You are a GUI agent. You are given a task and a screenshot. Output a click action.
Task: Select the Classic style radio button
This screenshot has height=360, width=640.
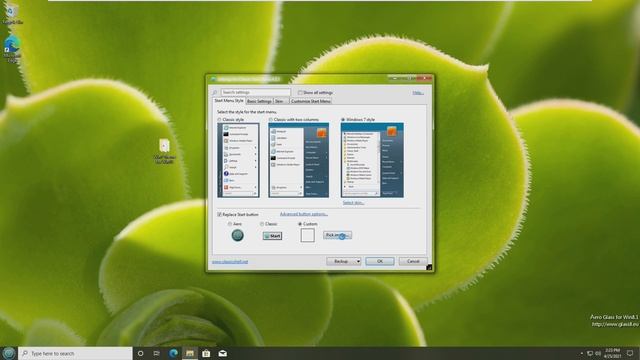[x=220, y=120]
